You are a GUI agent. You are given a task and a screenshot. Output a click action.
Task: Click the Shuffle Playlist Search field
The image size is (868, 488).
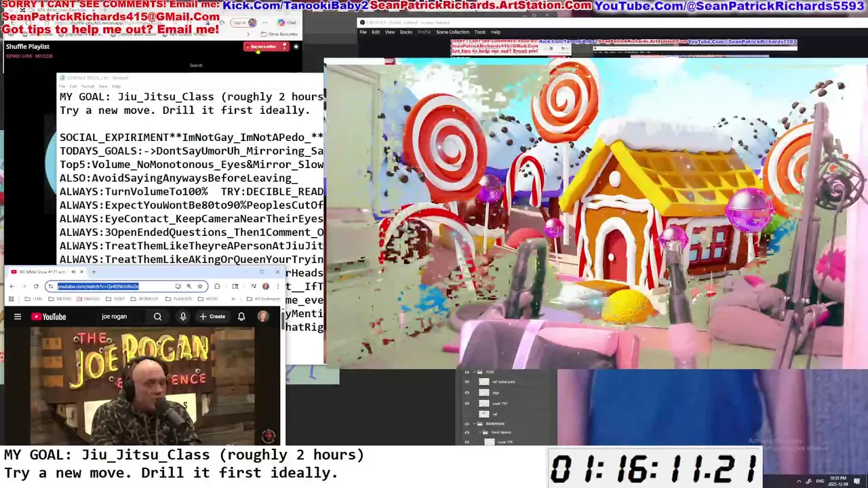click(196, 65)
